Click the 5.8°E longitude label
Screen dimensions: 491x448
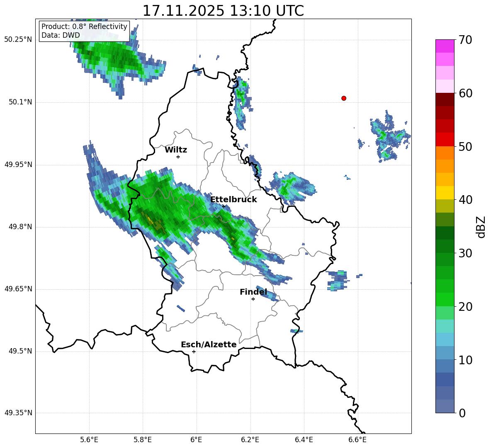[143, 440]
